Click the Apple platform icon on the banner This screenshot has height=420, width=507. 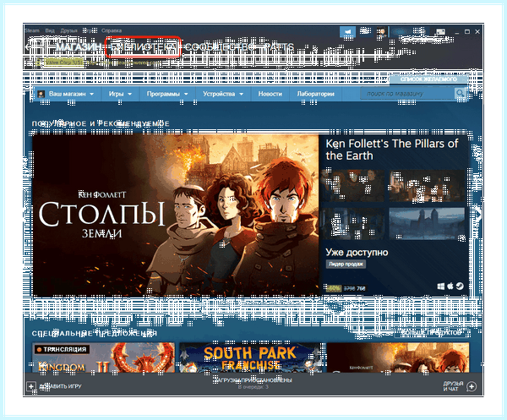450,286
